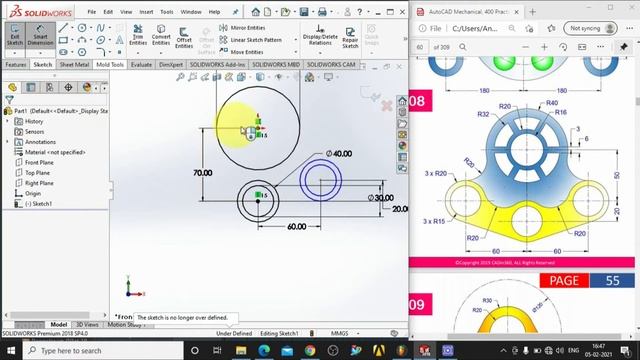Image resolution: width=640 pixels, height=360 pixels.
Task: Open the PropertyManager tab
Action: [x=31, y=87]
